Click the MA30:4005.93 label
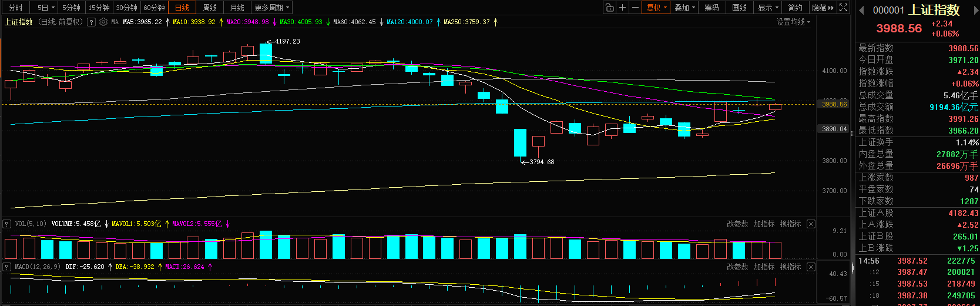Image resolution: width=980 pixels, height=306 pixels. (x=301, y=22)
